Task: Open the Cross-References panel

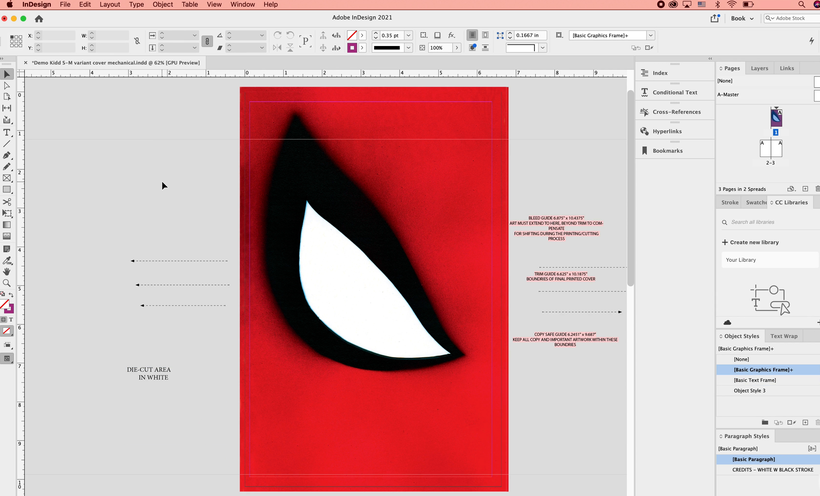Action: pos(675,111)
